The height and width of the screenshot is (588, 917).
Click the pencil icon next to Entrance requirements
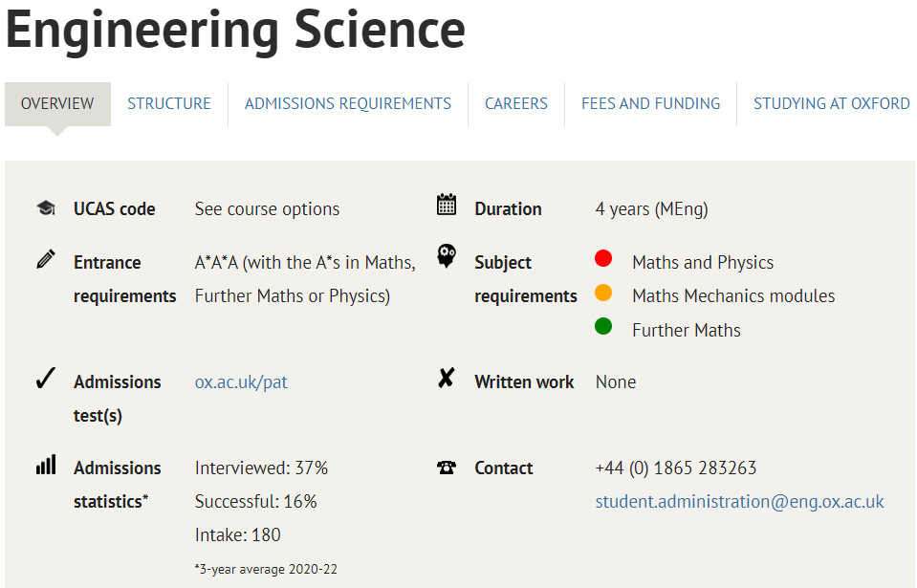click(46, 259)
